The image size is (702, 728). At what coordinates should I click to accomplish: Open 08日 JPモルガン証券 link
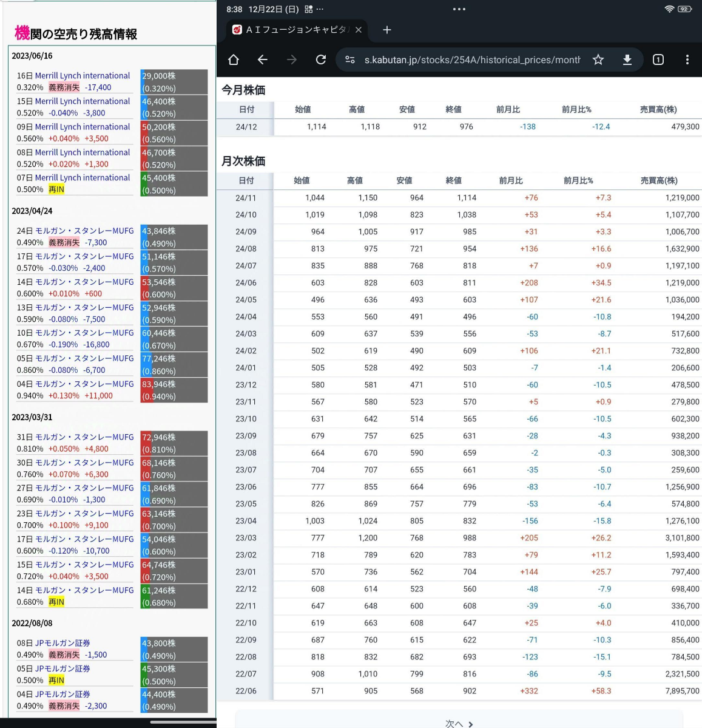coord(62,643)
